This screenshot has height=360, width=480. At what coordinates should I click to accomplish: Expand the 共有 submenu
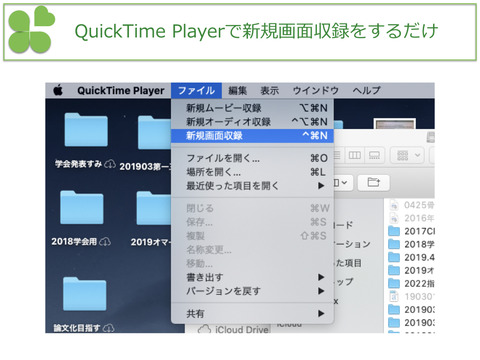[x=252, y=313]
